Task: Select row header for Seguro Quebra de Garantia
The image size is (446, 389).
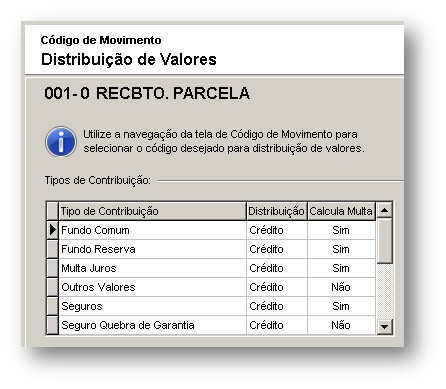Action: click(x=52, y=325)
